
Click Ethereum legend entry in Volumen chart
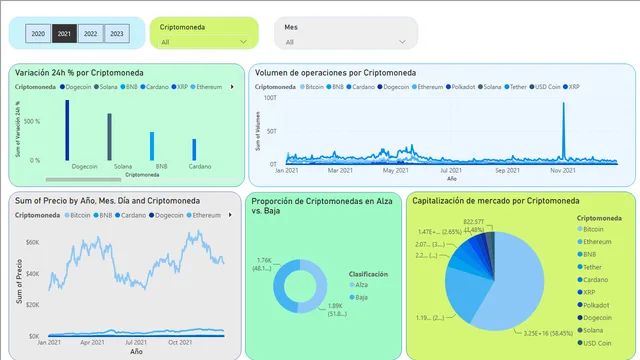pos(427,87)
